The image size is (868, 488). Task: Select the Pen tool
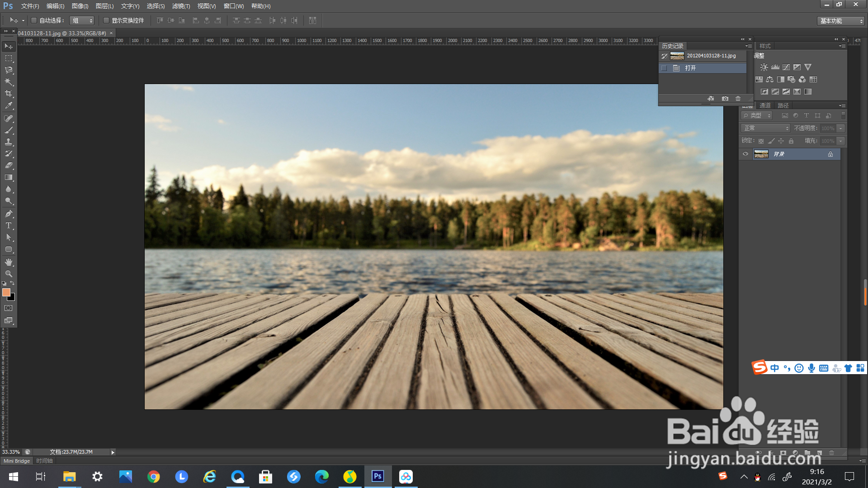(9, 214)
